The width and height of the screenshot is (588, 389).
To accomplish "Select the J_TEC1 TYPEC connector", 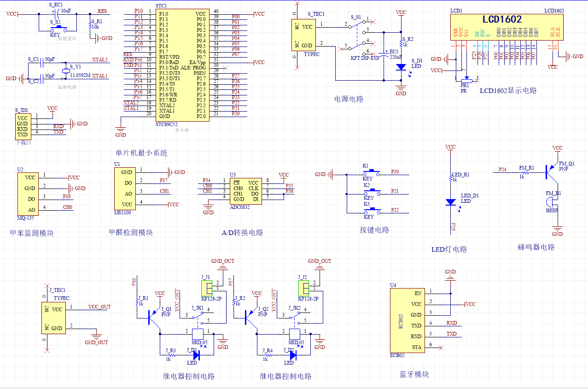I will coord(52,318).
